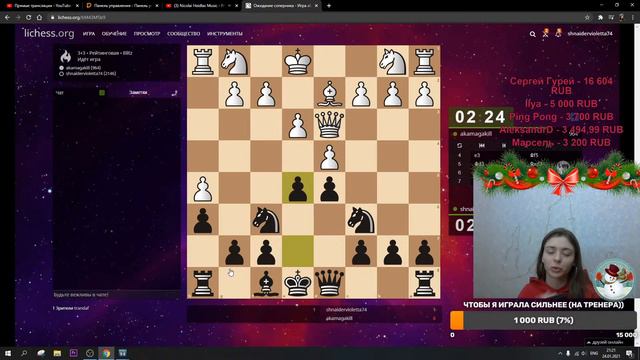640x360 pixels.
Task: Select the black pawn next to highlighted d4
Action: point(329,188)
